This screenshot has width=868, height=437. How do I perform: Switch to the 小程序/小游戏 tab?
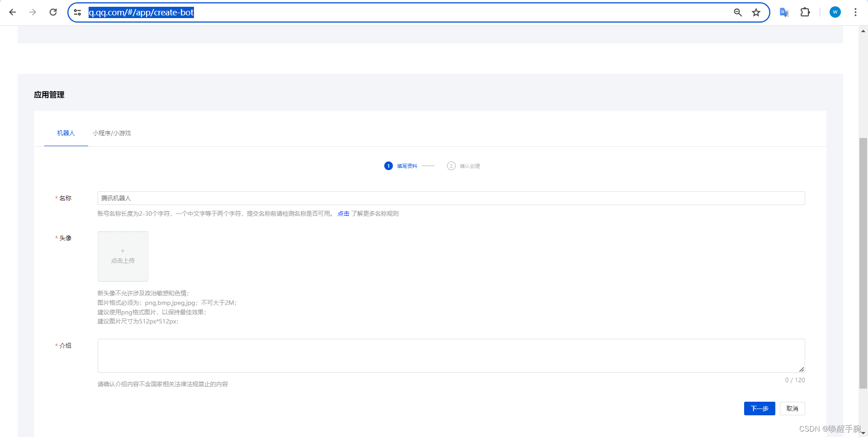(112, 133)
